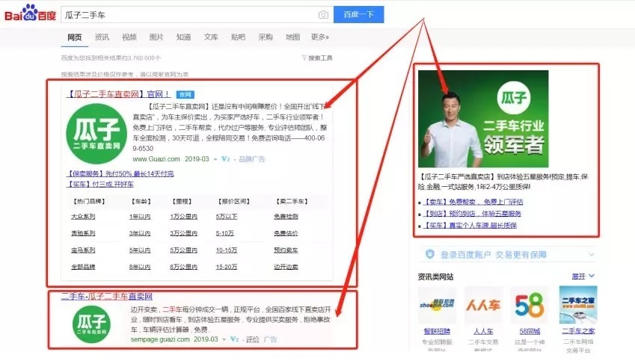Switch to the 采购 tab
Image resolution: width=635 pixels, height=364 pixels.
pyautogui.click(x=266, y=37)
